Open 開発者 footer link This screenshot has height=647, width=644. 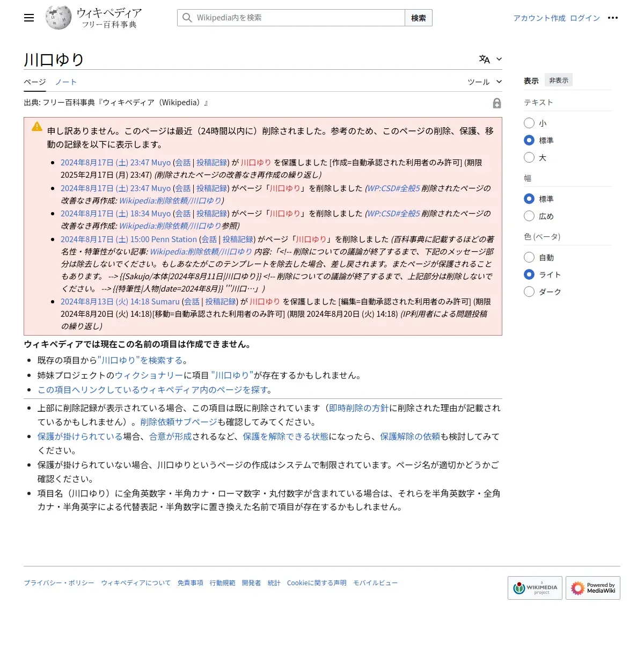251,583
